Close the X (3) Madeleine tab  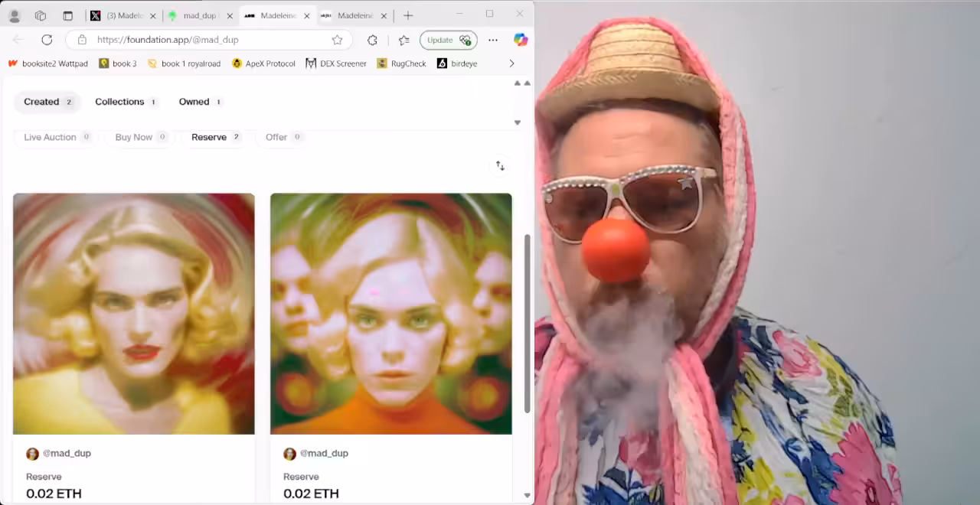tap(152, 15)
